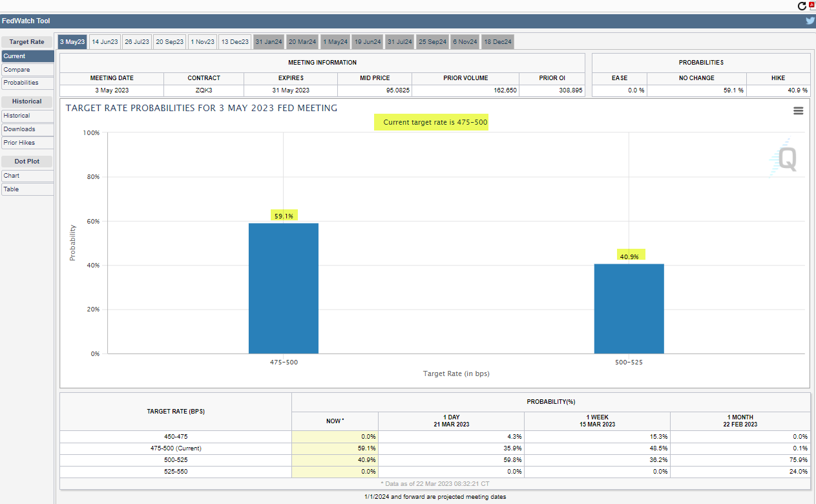This screenshot has width=816, height=504.
Task: Open the Compare sidebar item
Action: 27,70
